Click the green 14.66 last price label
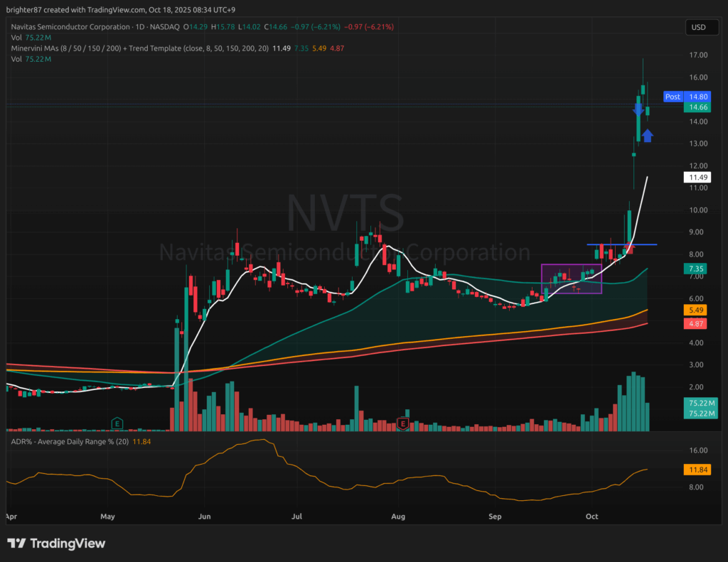This screenshot has width=728, height=562. pos(694,107)
